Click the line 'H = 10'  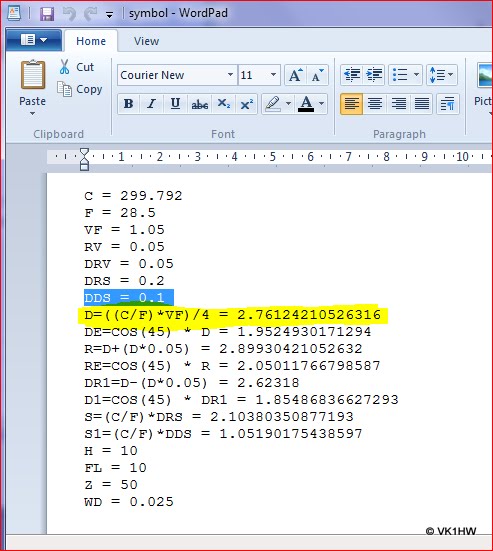(x=111, y=450)
